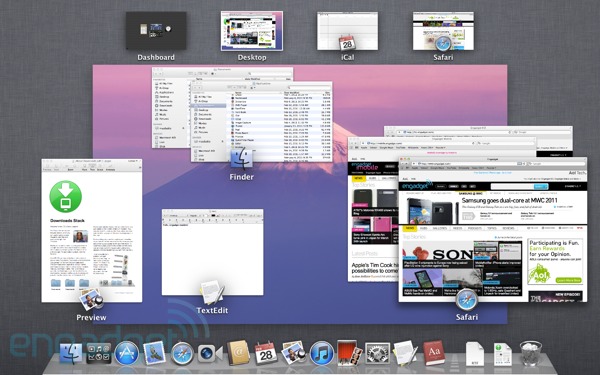Screen dimensions: 600x375
Task: Open Finder from the Dock
Action: click(72, 353)
